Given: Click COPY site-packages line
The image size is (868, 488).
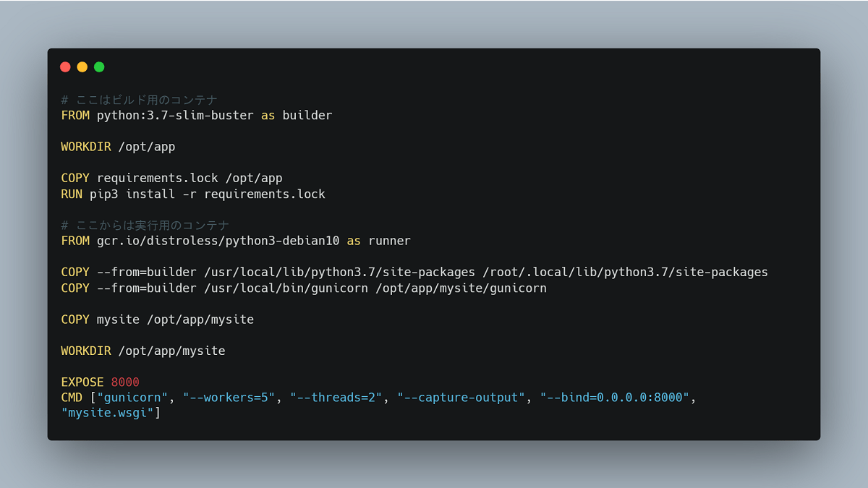Looking at the screenshot, I should click(414, 273).
